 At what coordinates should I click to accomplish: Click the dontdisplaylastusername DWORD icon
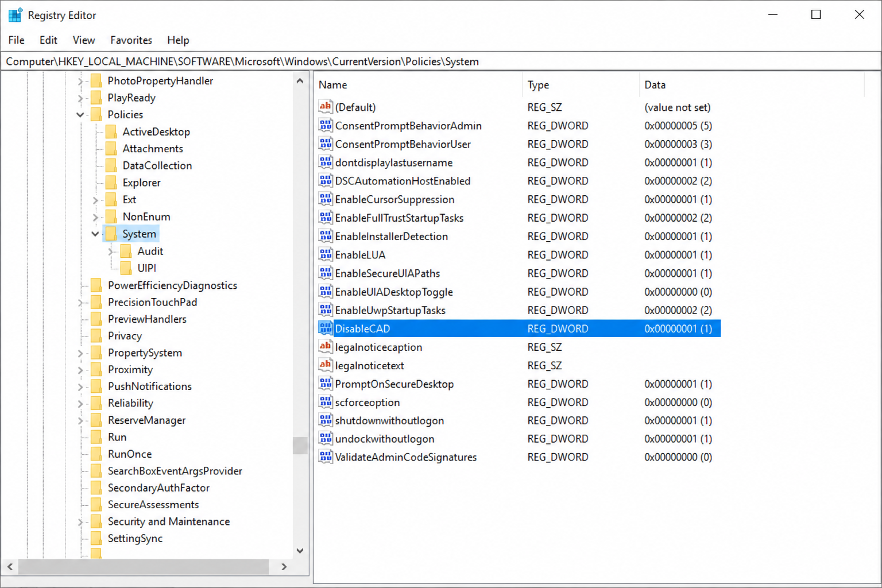pyautogui.click(x=326, y=162)
